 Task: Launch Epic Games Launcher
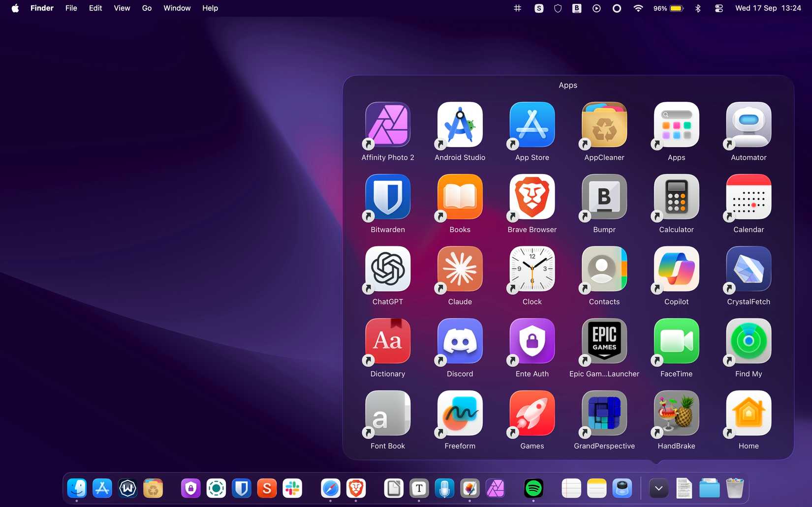(x=604, y=341)
